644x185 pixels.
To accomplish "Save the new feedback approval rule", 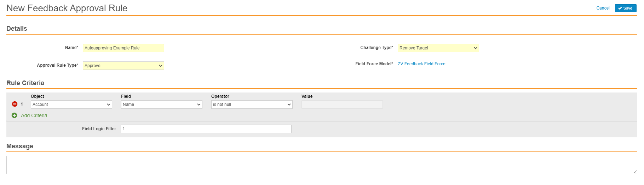I will click(625, 8).
